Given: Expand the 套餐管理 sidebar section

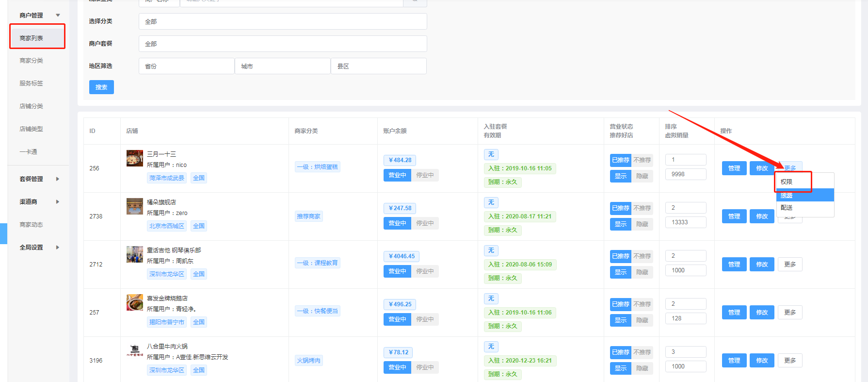Looking at the screenshot, I should click(x=58, y=179).
